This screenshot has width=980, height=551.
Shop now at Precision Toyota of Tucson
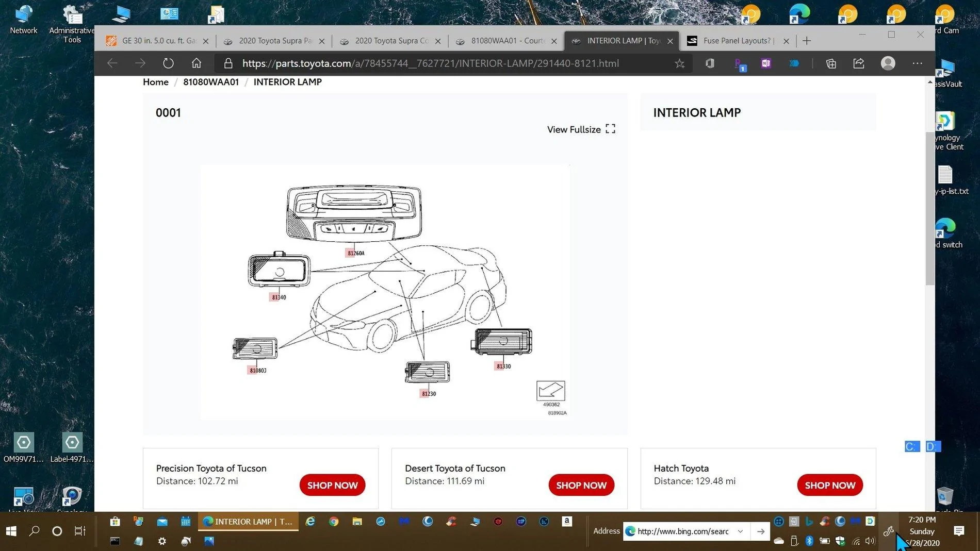point(332,485)
